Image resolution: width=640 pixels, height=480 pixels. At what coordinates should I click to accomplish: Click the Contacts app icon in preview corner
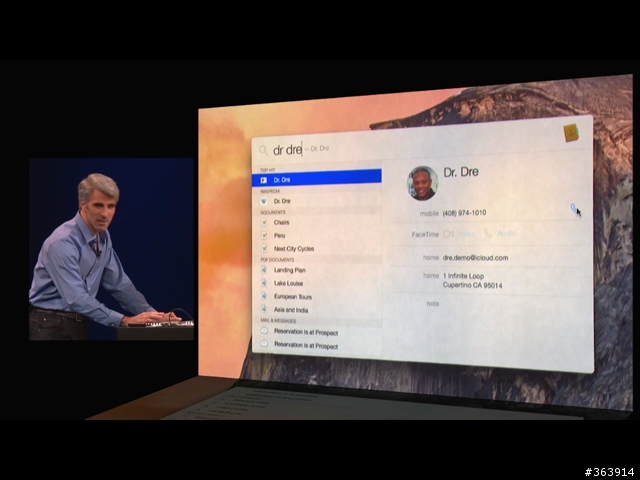[x=571, y=133]
